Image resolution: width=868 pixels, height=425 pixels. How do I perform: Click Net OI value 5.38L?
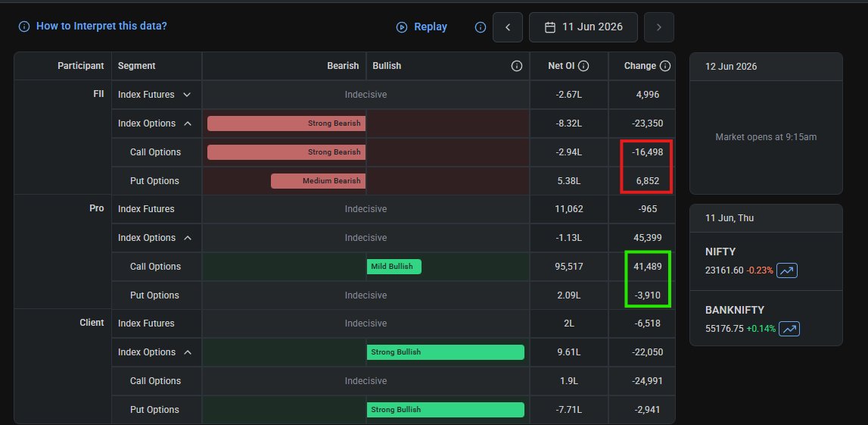pyautogui.click(x=569, y=181)
